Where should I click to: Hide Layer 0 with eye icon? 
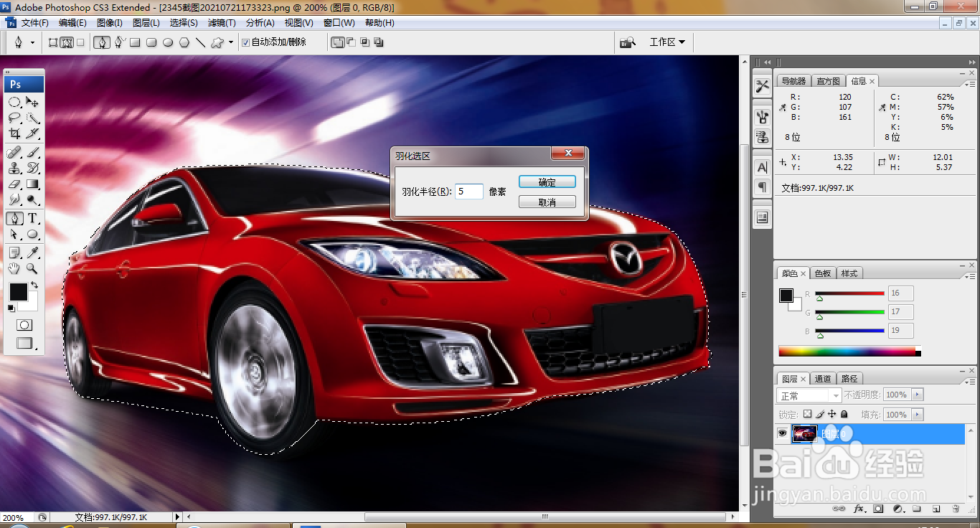783,433
